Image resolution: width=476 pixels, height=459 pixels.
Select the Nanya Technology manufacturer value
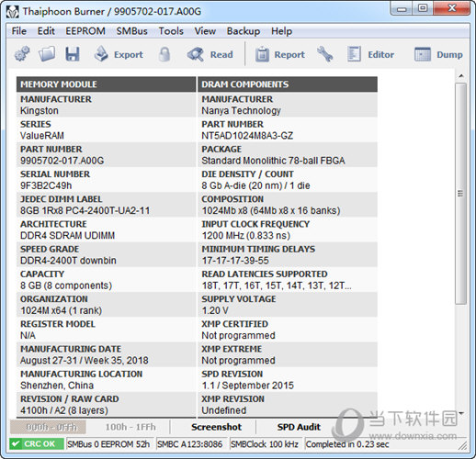241,110
